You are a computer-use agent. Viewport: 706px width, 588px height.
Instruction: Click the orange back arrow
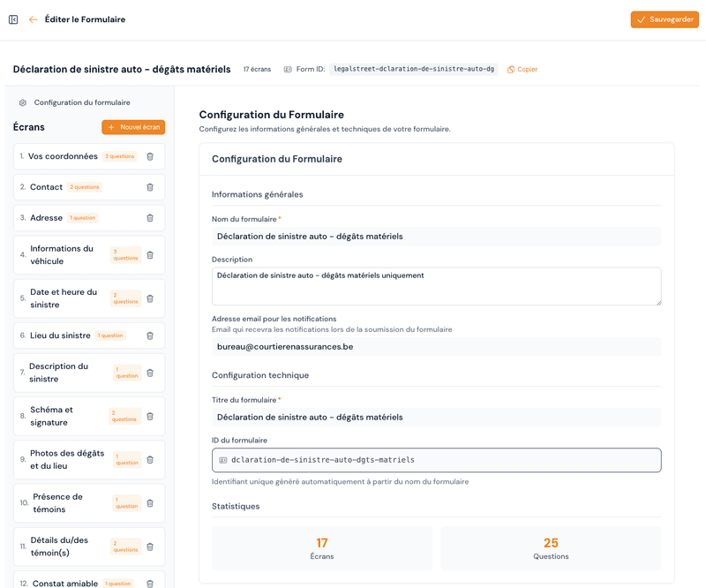coord(34,19)
